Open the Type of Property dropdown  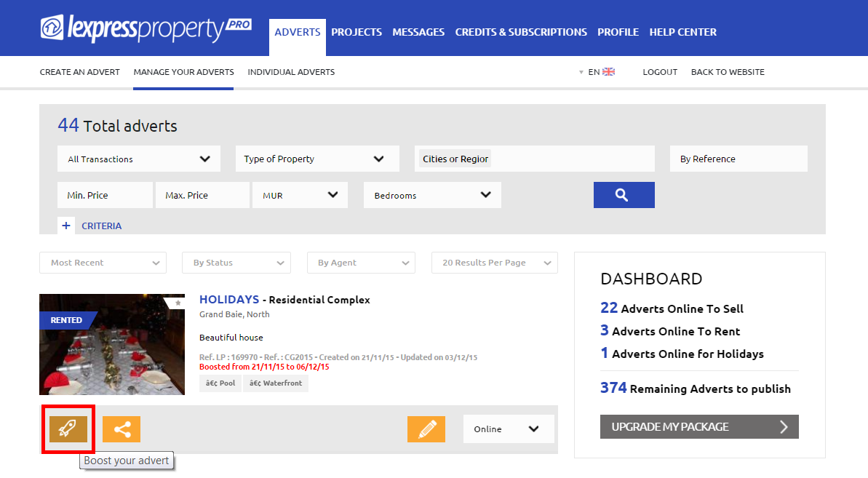[317, 159]
